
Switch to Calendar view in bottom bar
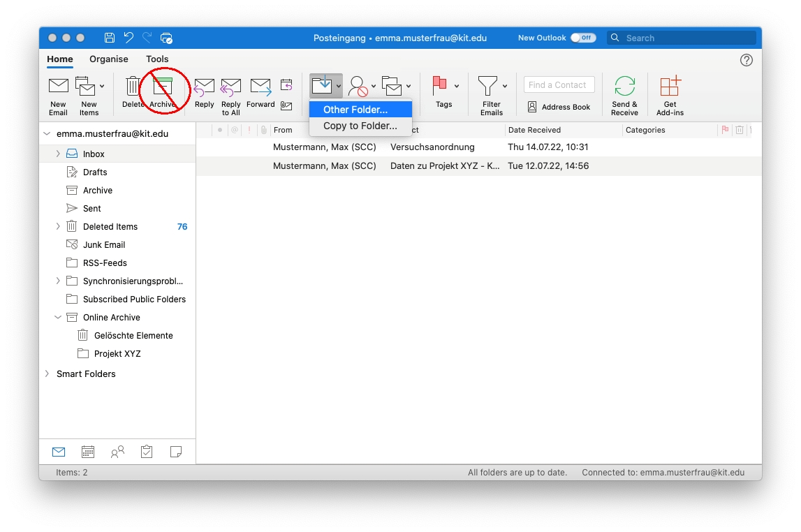click(88, 452)
